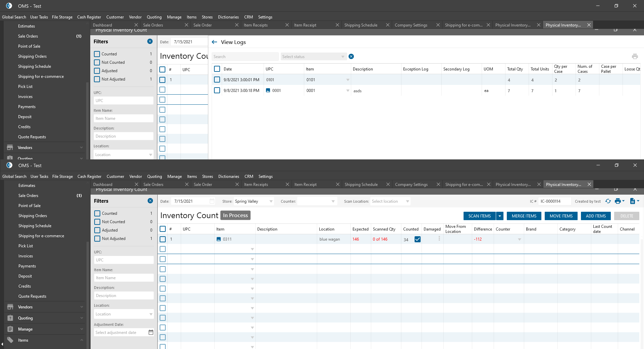This screenshot has width=644, height=349.
Task: Open the Store dropdown showing Spring Valley
Action: tap(254, 201)
